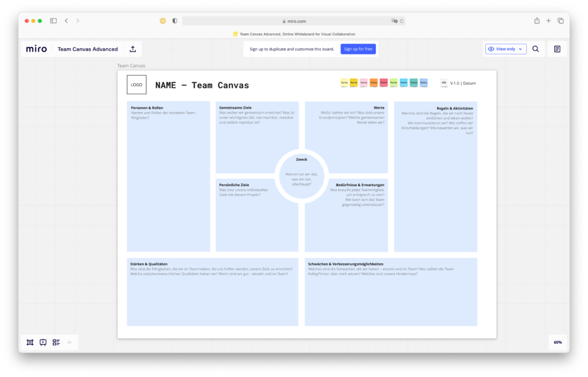Screen dimensions: 588x377
Task: Open the browser sidebar icon
Action: (x=53, y=20)
